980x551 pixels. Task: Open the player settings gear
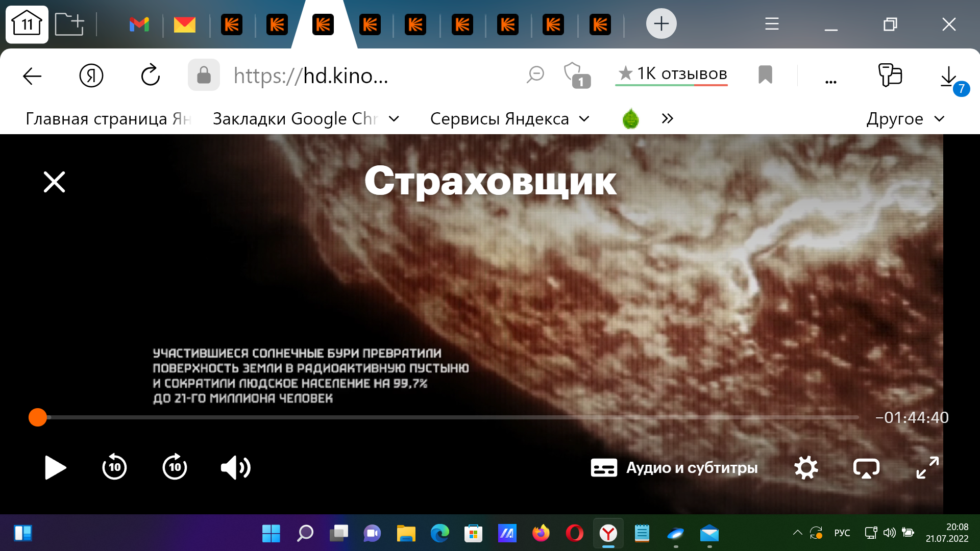[806, 467]
